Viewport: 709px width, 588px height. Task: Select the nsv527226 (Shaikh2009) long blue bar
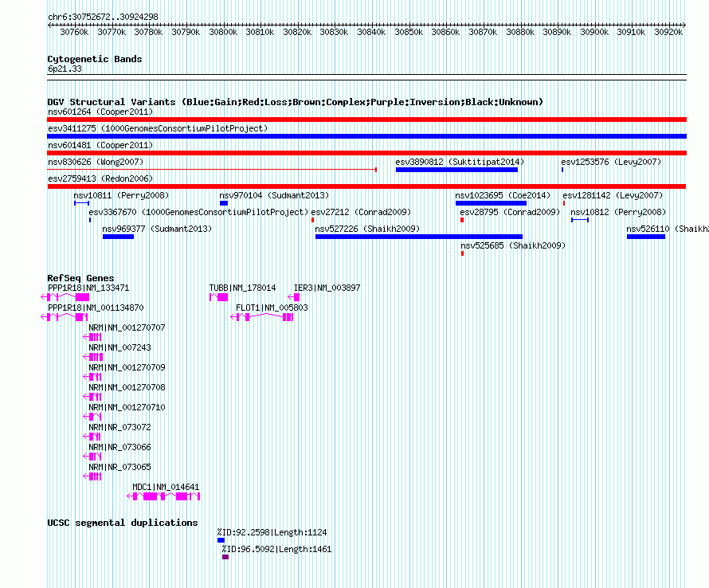(419, 237)
